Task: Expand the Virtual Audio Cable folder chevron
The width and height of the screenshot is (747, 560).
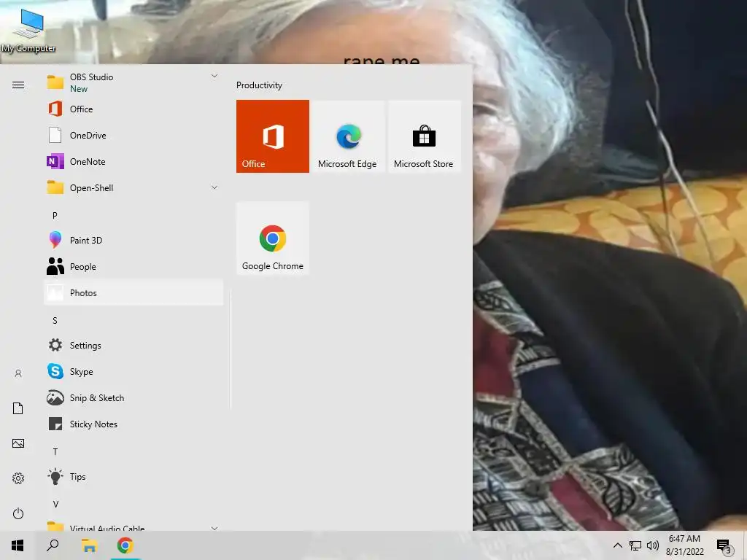Action: [x=214, y=528]
